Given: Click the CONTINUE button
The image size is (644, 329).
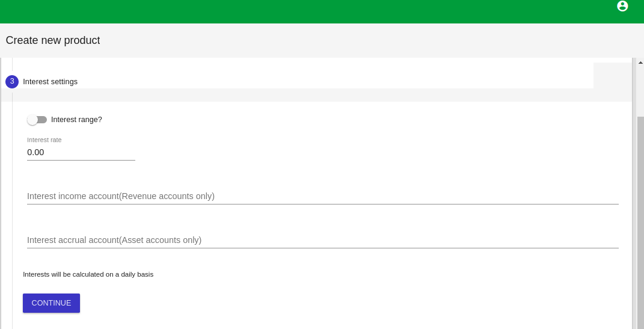Looking at the screenshot, I should [x=51, y=303].
